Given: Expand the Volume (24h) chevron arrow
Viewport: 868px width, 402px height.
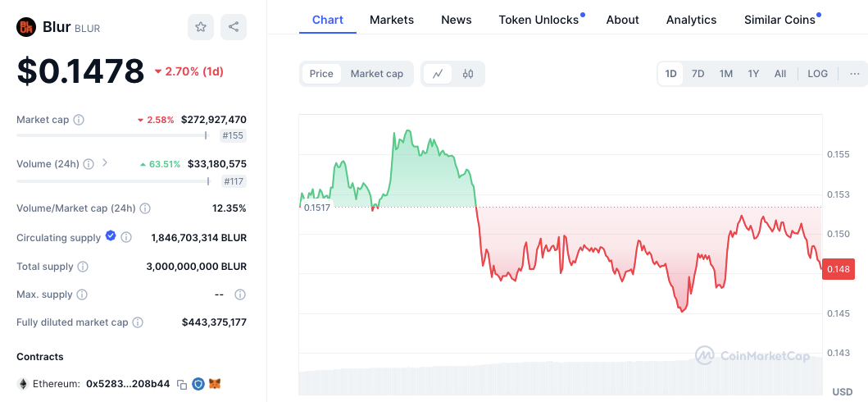Looking at the screenshot, I should pyautogui.click(x=104, y=163).
